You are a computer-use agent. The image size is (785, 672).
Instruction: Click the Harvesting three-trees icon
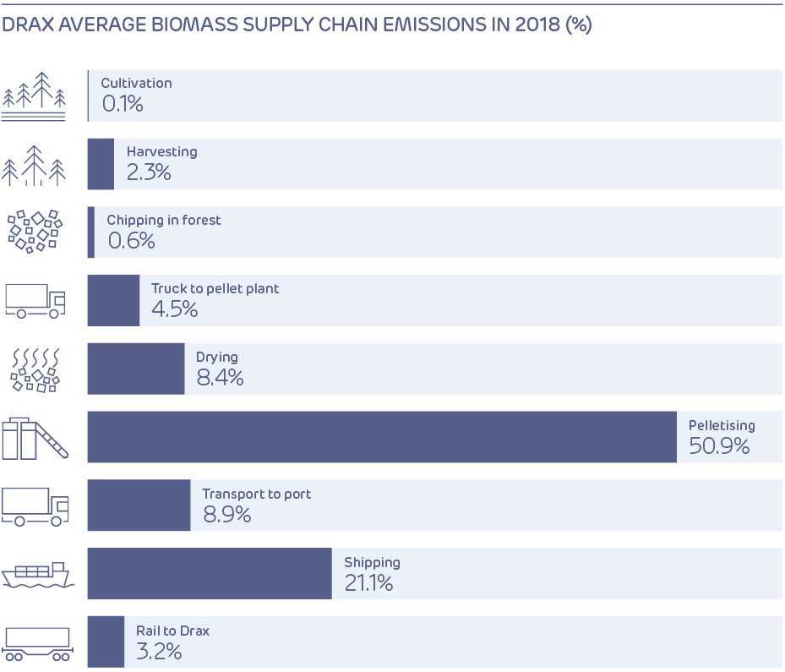[35, 165]
